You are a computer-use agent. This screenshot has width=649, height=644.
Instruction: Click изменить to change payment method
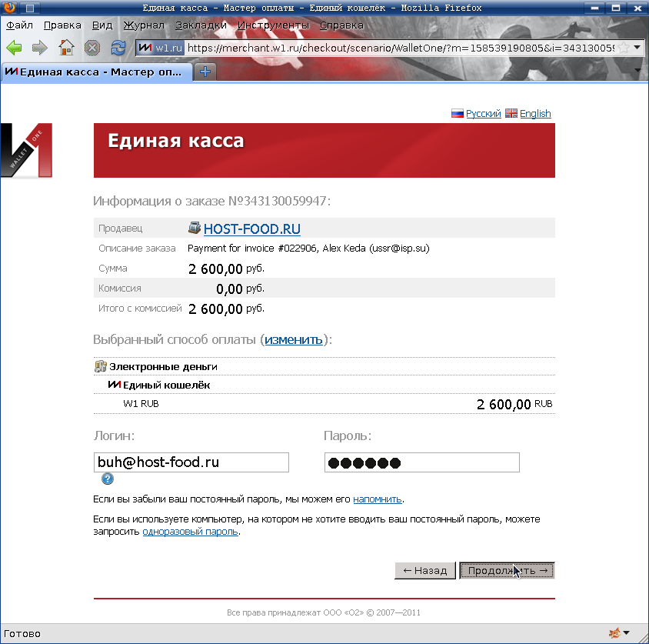[294, 339]
